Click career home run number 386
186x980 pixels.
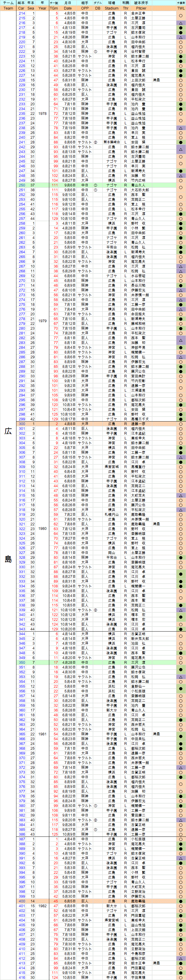coord(22,834)
